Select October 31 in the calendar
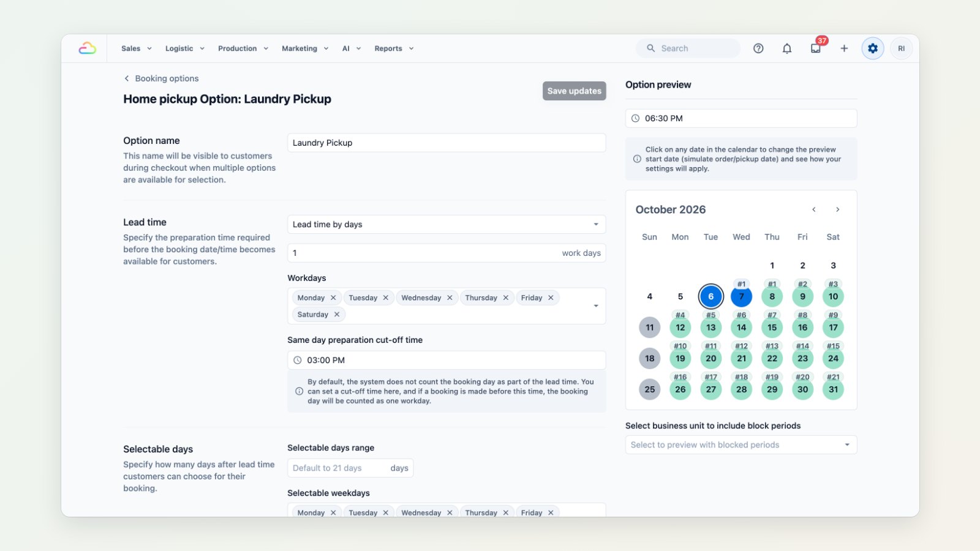 [834, 389]
